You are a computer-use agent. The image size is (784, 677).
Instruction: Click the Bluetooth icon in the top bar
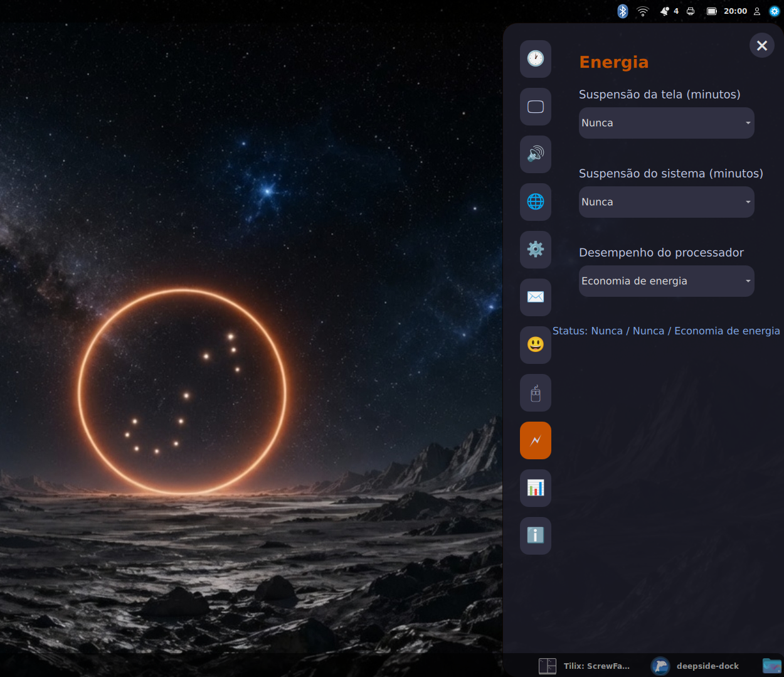point(623,11)
